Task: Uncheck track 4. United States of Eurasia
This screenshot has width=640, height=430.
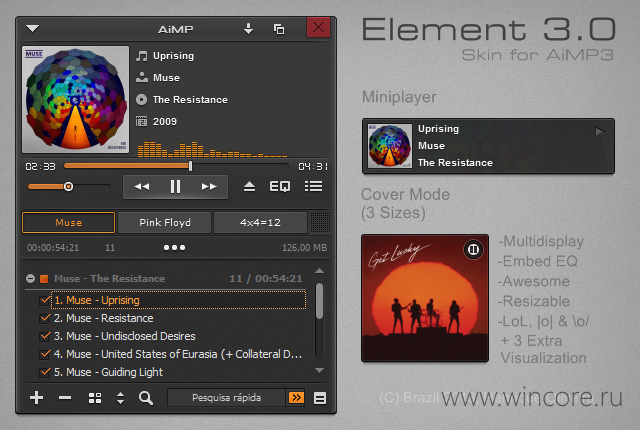Action: click(45, 354)
